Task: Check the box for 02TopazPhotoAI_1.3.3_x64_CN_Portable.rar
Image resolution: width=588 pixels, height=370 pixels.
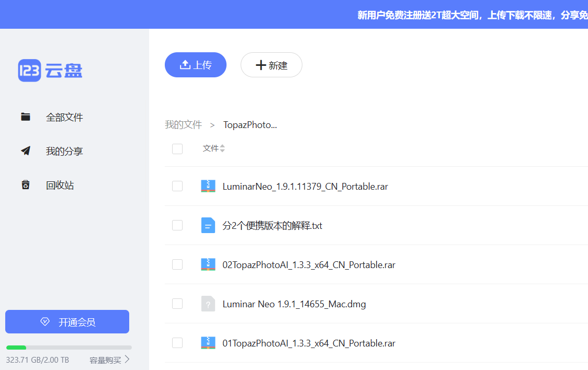Action: (177, 264)
